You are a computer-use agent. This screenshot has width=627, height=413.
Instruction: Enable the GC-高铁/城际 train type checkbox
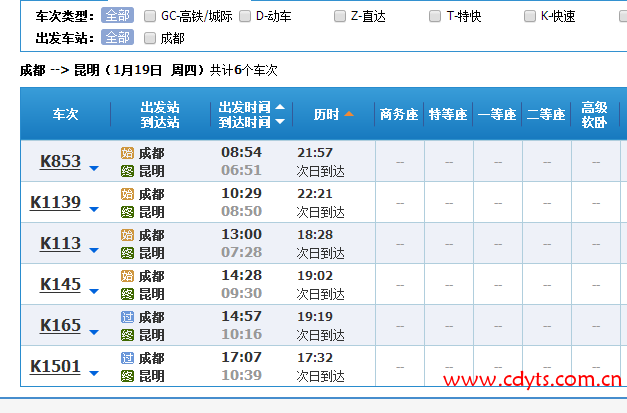[150, 17]
